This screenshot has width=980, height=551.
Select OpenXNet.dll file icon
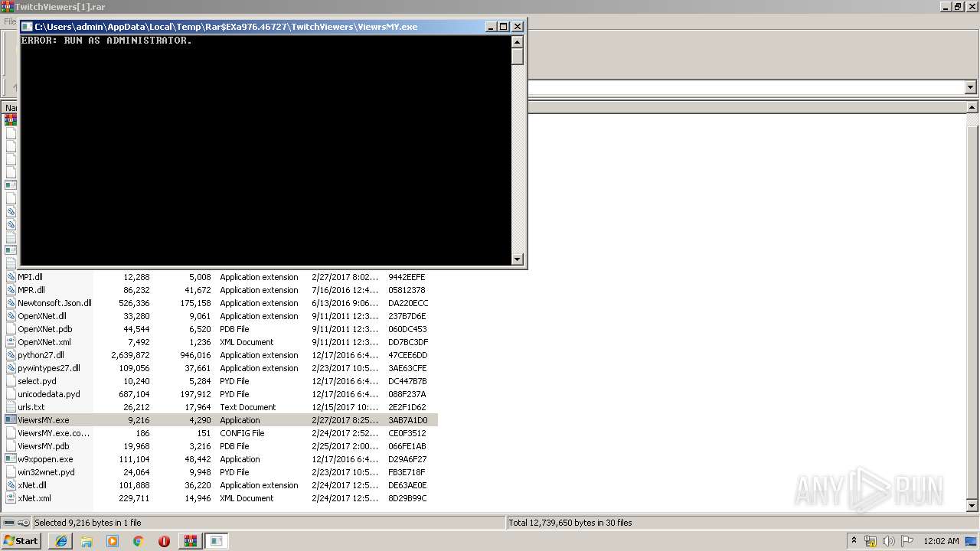(x=11, y=316)
